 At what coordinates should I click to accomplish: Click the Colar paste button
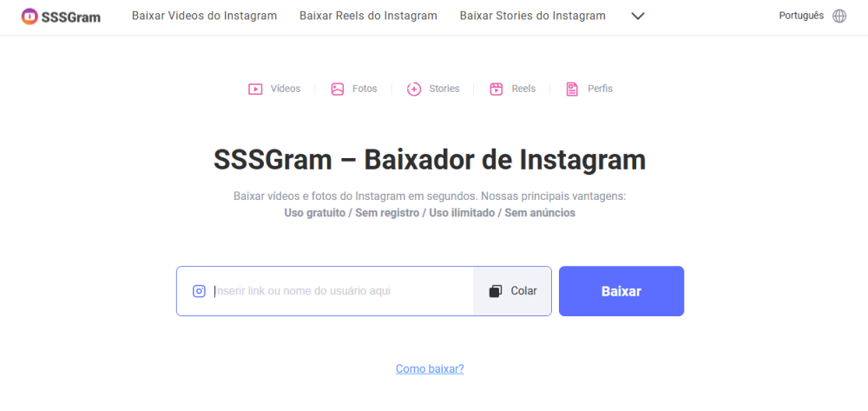point(512,291)
